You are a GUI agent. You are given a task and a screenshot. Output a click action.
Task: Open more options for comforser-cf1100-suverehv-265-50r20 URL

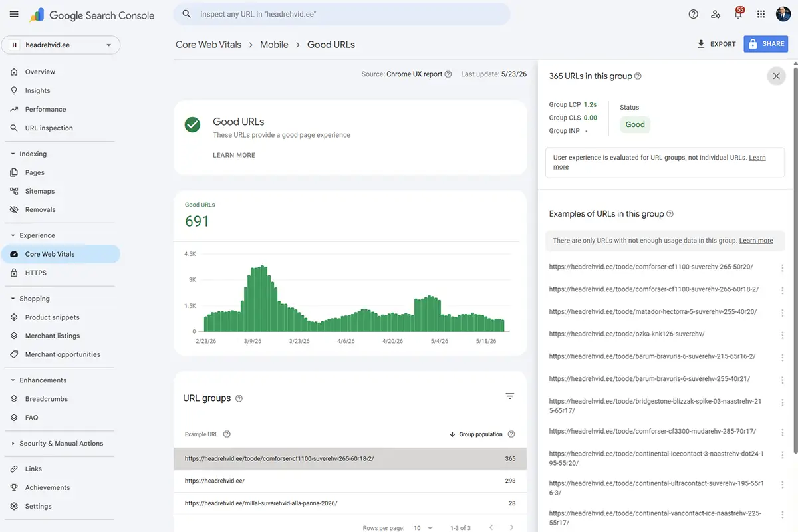(782, 268)
